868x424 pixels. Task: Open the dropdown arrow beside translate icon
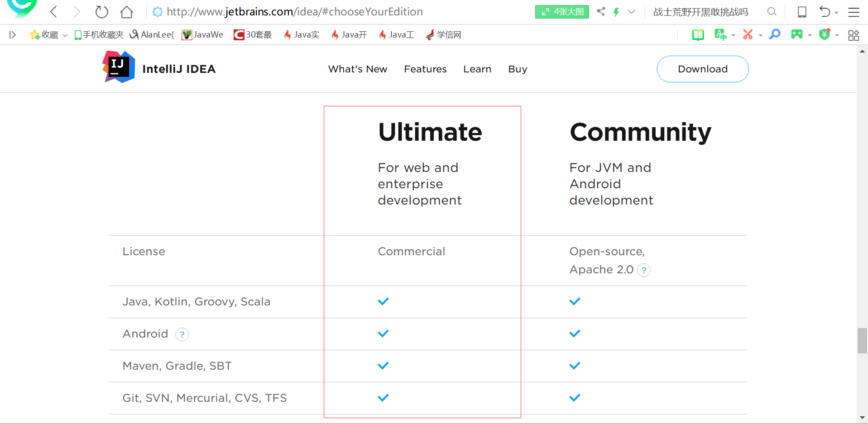733,35
